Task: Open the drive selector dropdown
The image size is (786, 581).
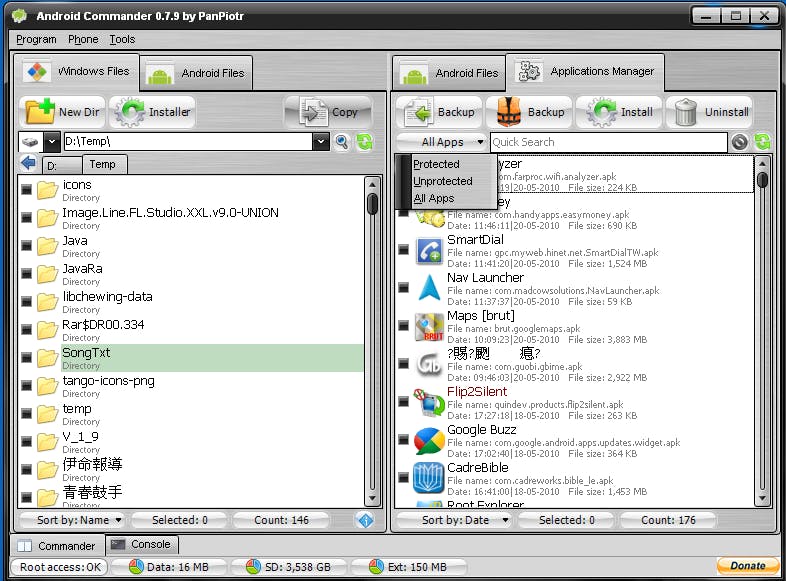Action: (x=52, y=142)
